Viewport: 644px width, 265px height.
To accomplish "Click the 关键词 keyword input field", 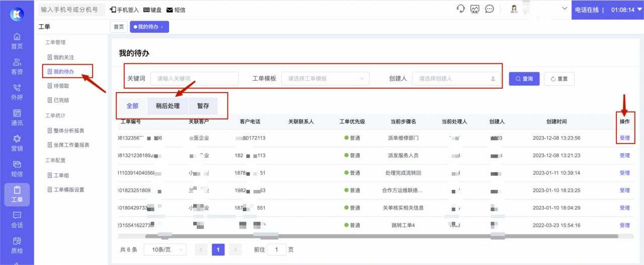I will point(194,79).
